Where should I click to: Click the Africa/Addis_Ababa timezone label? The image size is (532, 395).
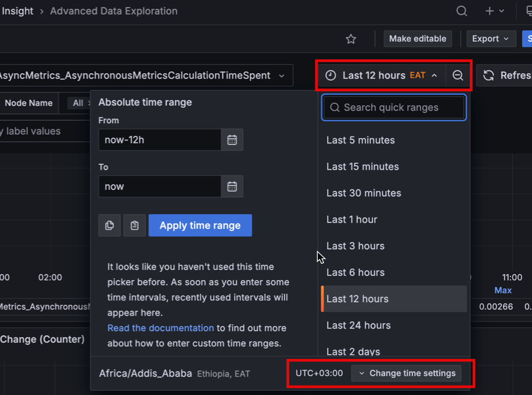click(146, 374)
